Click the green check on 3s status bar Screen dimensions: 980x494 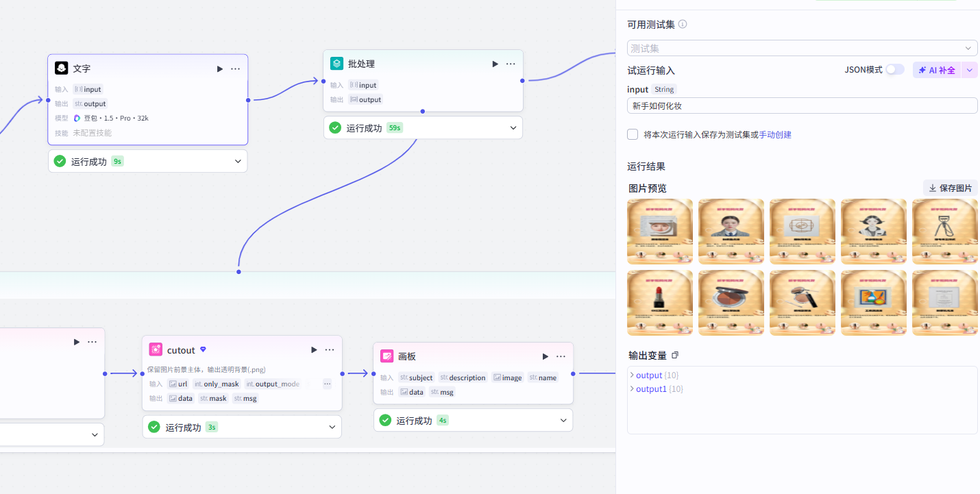pyautogui.click(x=154, y=427)
